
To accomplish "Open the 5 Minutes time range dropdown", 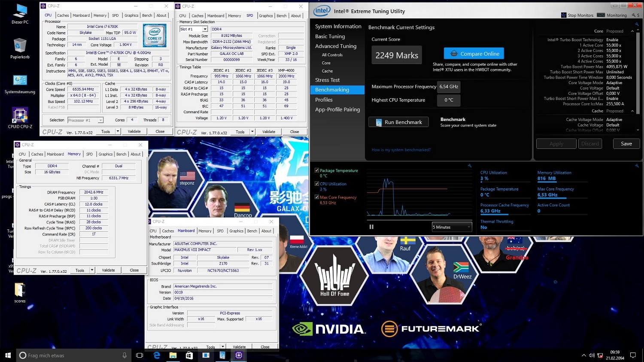I will pos(452,227).
